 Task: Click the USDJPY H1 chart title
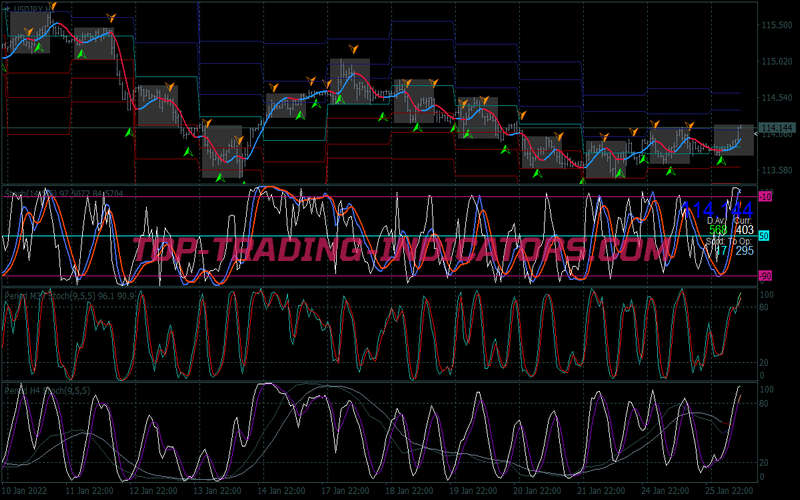[33, 9]
